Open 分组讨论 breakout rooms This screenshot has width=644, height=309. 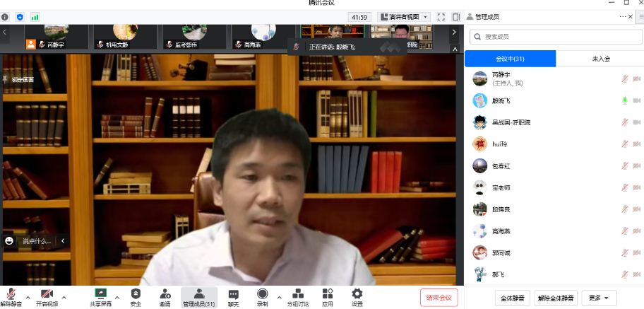pos(297,294)
